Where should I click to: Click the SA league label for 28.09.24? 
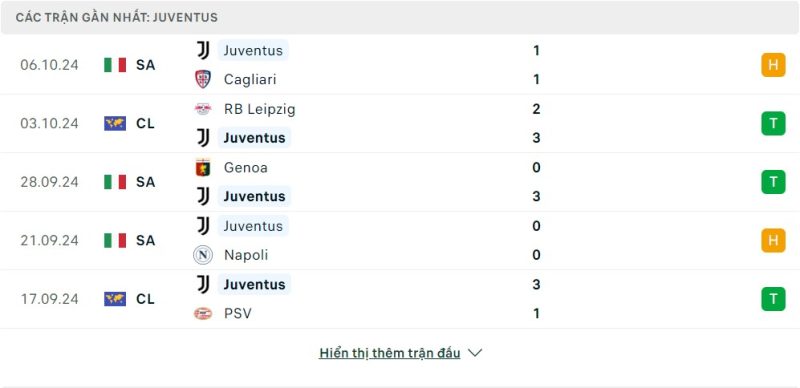click(x=145, y=182)
